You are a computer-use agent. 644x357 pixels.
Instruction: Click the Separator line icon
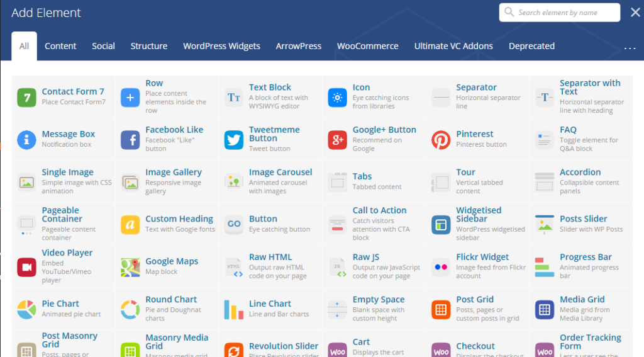pos(441,98)
